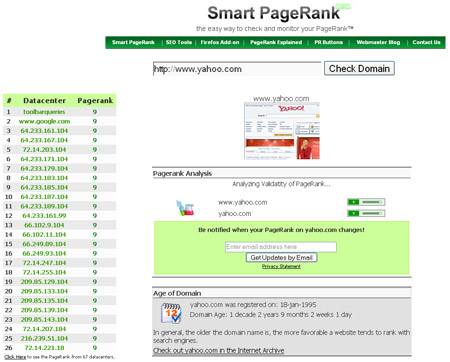Select datacenter 64.233.161.99

point(44,216)
